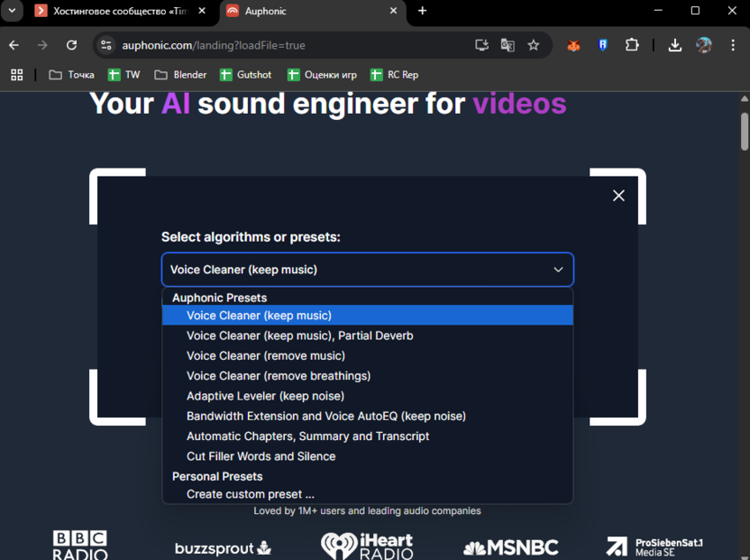Open site information icon in address bar
Viewport: 750px width, 560px height.
(105, 45)
